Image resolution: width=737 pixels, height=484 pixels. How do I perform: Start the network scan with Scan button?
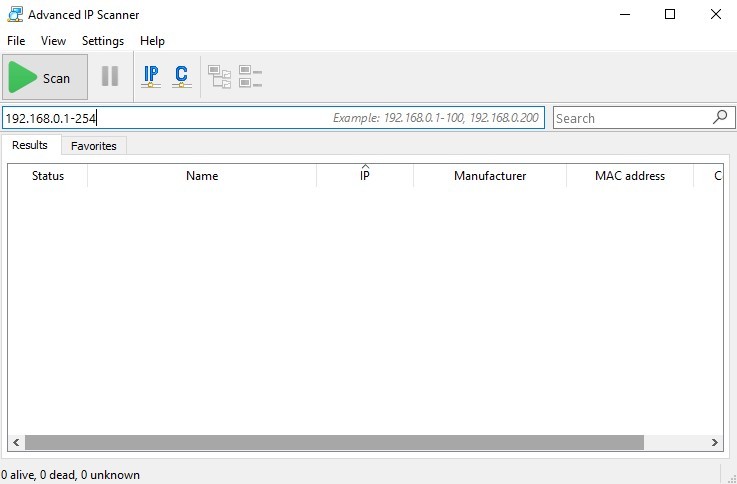(45, 77)
